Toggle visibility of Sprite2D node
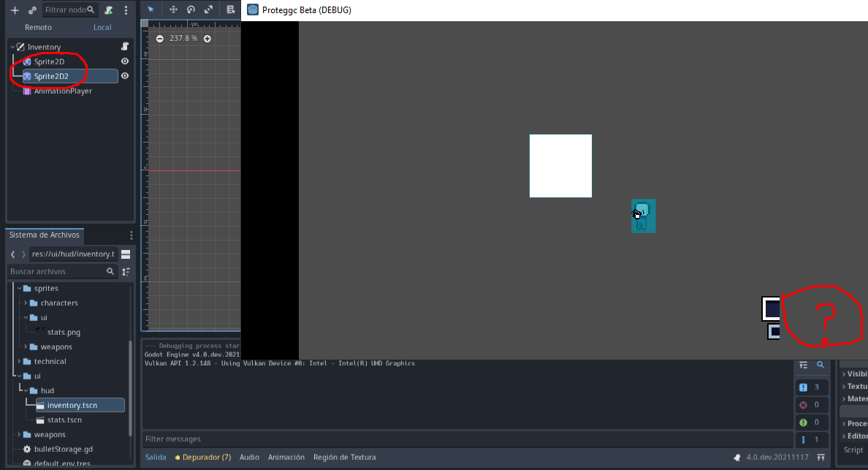868x470 pixels. (x=125, y=61)
